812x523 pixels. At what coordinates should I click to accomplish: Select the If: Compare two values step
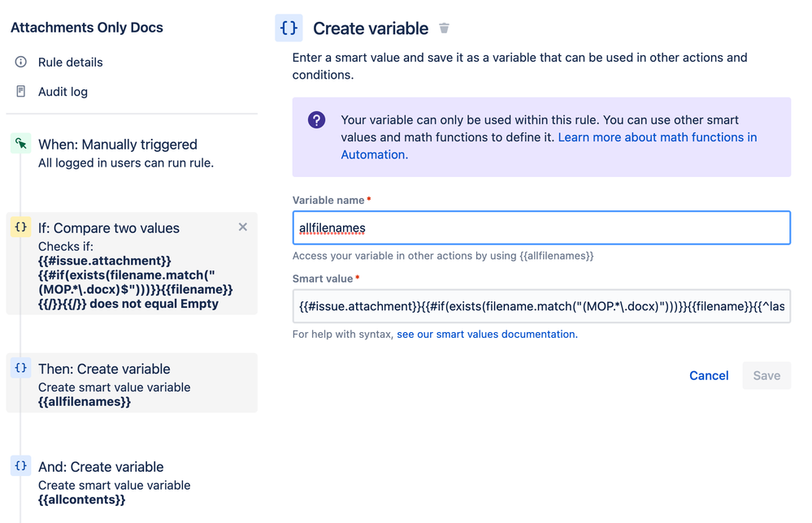(x=109, y=228)
